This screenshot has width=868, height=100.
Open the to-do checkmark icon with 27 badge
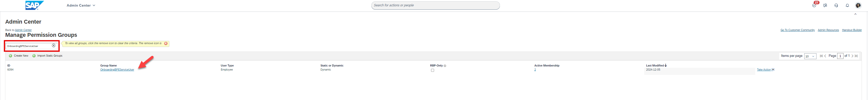tap(814, 5)
